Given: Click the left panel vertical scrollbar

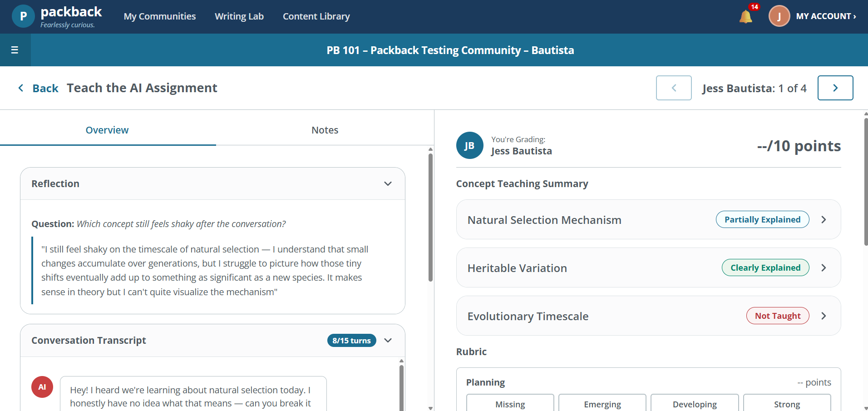Looking at the screenshot, I should pyautogui.click(x=430, y=217).
